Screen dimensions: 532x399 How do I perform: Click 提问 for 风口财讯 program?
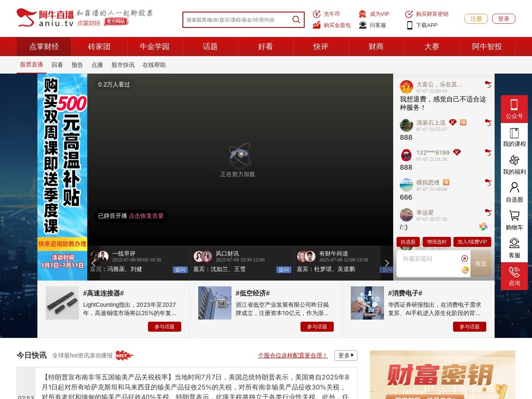pyautogui.click(x=284, y=270)
